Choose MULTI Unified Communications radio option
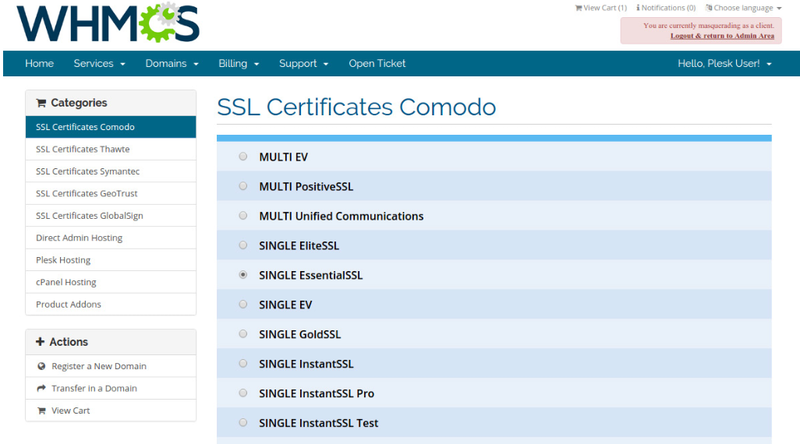This screenshot has height=444, width=800. [243, 216]
